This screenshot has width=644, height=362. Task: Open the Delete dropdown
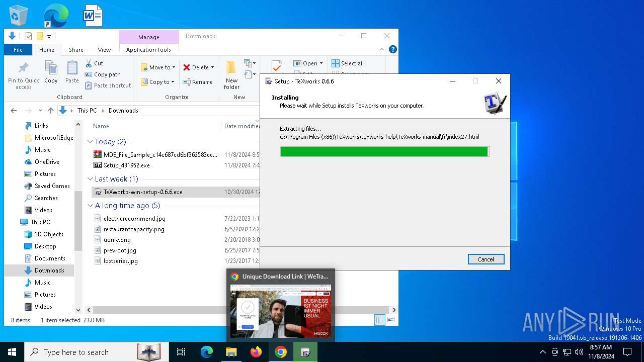pos(198,67)
